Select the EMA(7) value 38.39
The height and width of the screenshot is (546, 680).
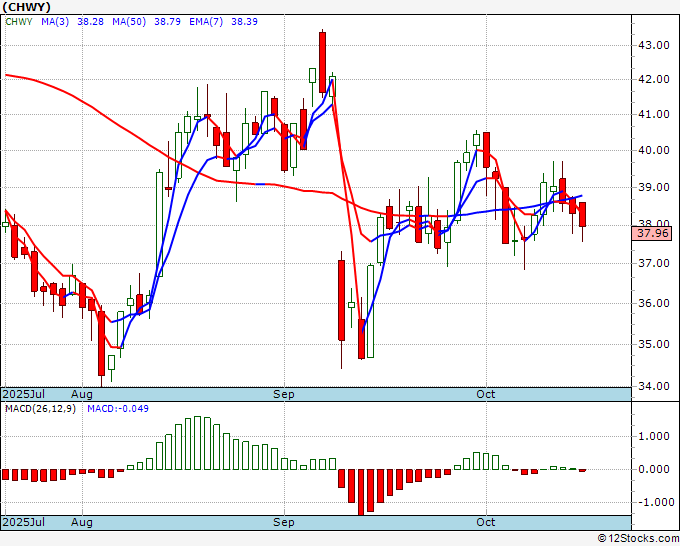(244, 22)
